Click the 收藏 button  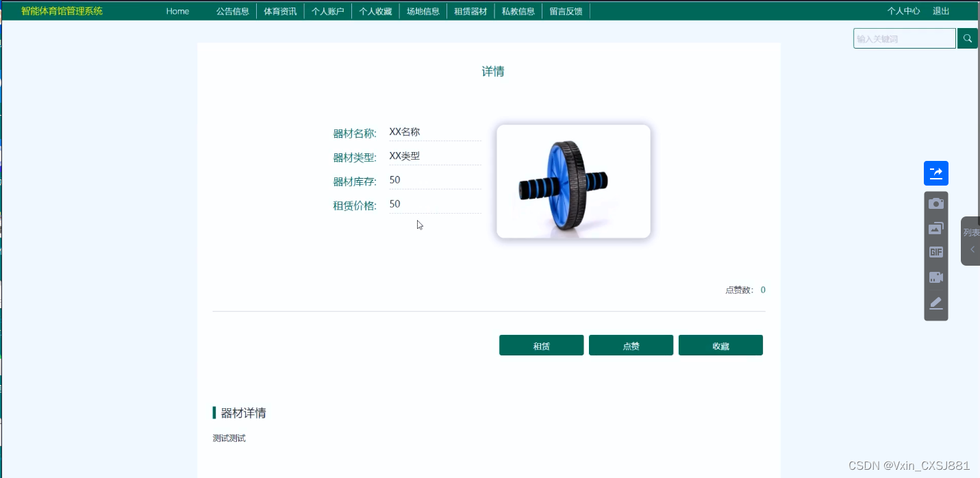[x=720, y=346]
